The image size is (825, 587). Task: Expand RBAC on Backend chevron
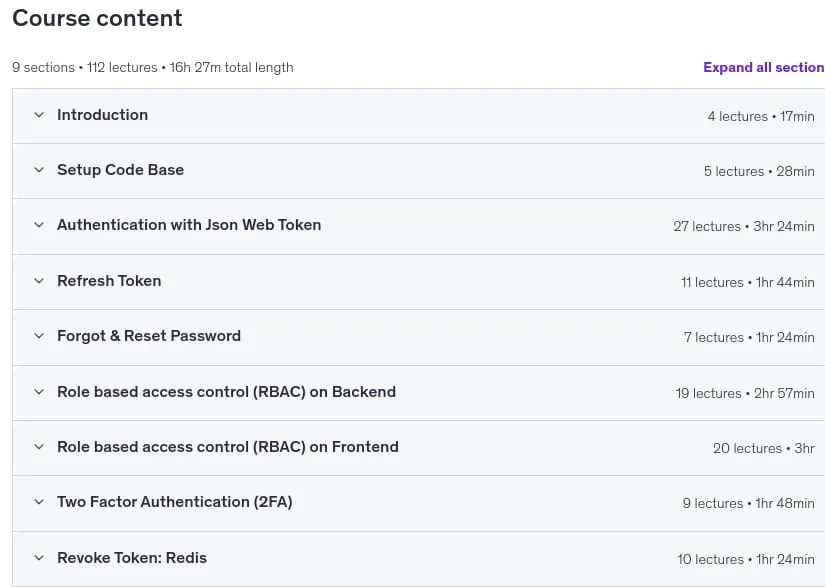click(x=39, y=392)
